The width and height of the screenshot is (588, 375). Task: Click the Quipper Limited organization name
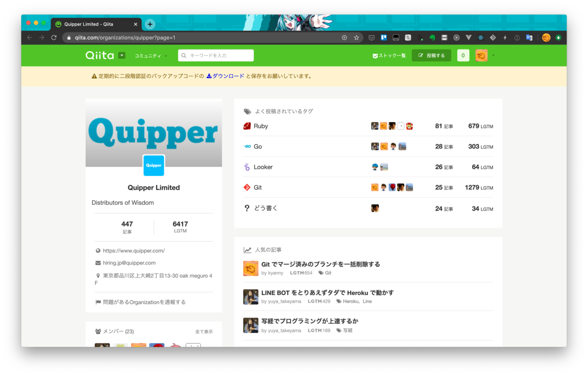tap(154, 187)
